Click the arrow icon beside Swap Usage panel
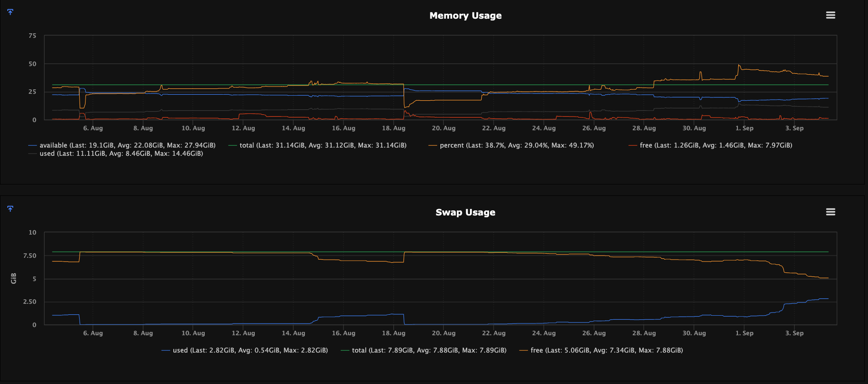Viewport: 868px width, 384px height. (10, 209)
